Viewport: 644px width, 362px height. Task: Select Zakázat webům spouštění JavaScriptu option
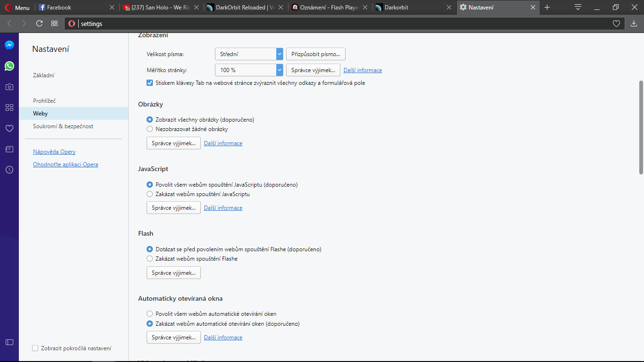coord(150,194)
